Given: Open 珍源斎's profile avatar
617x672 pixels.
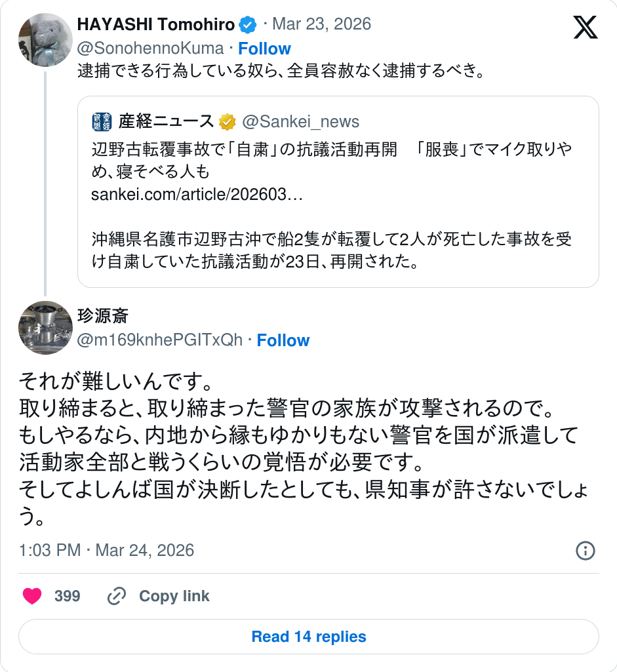Looking at the screenshot, I should (x=45, y=328).
